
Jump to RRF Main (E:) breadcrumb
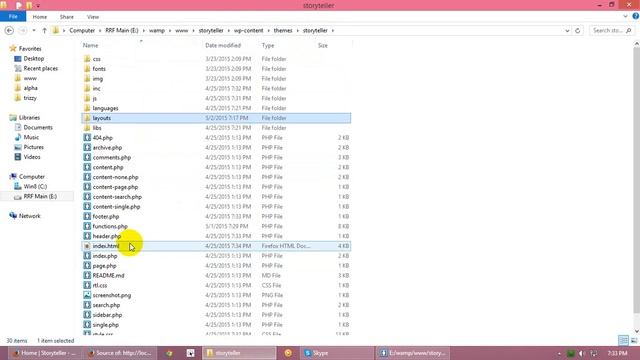coord(122,31)
